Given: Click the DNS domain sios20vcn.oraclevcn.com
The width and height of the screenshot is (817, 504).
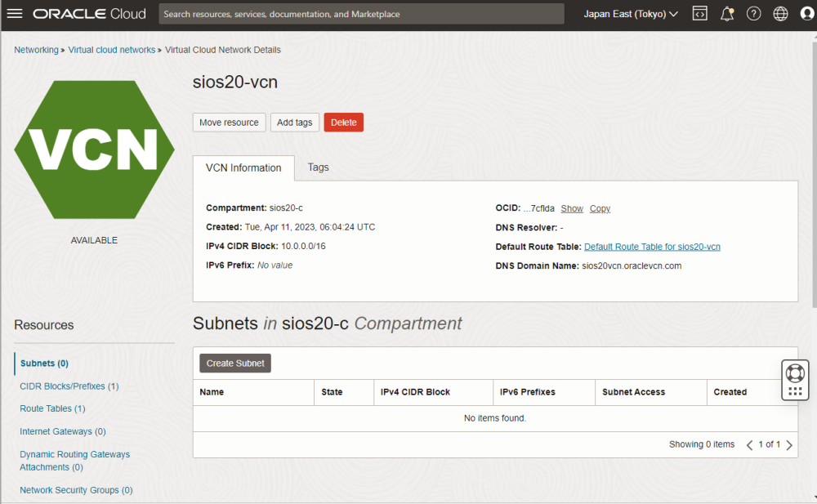Looking at the screenshot, I should (632, 265).
